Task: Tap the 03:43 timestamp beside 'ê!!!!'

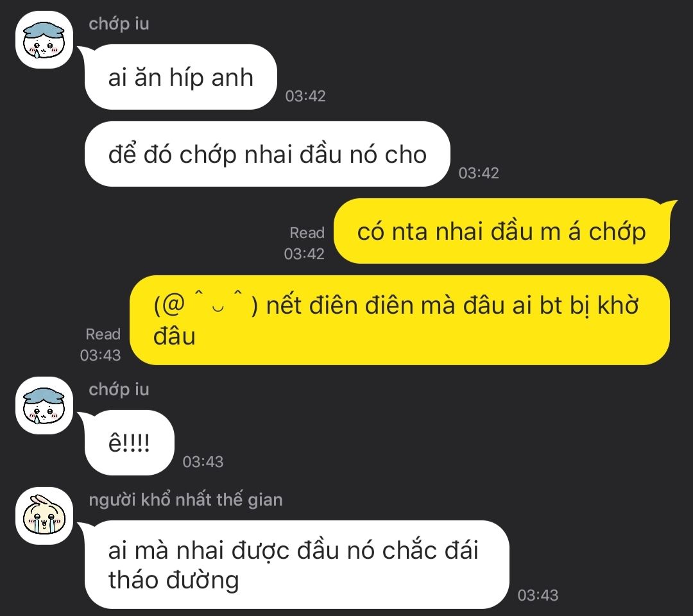Action: [x=203, y=462]
